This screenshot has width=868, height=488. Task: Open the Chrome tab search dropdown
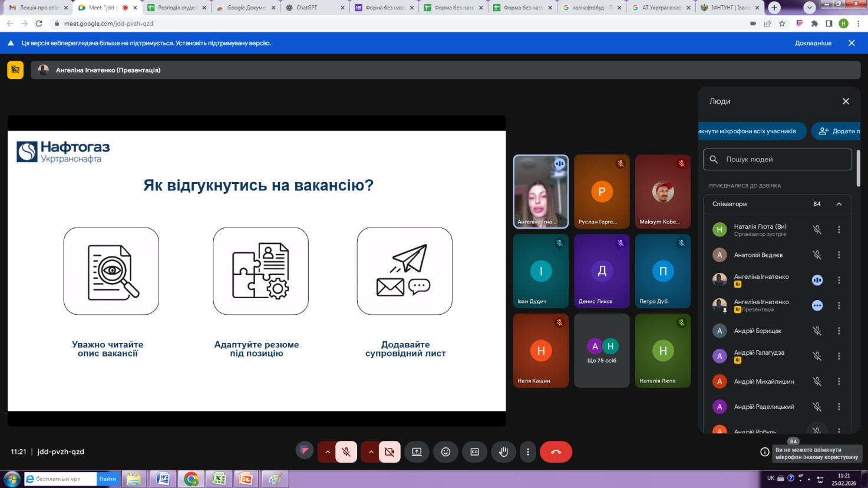point(810,8)
